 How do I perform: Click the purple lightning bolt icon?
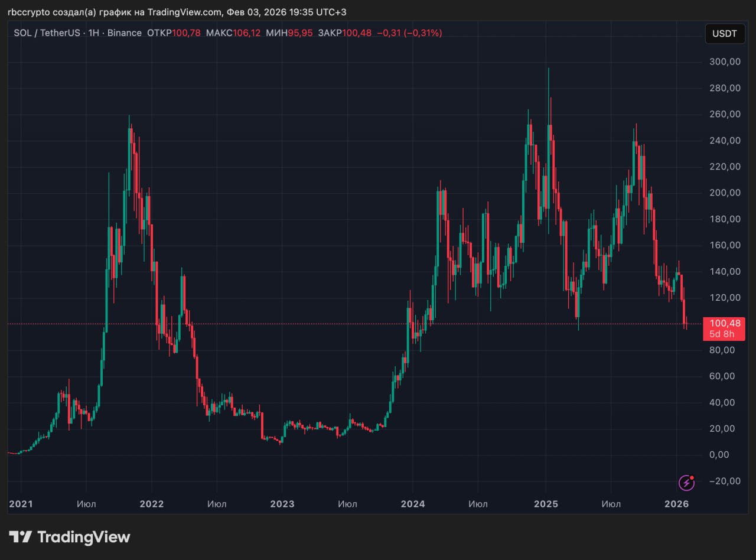(686, 483)
